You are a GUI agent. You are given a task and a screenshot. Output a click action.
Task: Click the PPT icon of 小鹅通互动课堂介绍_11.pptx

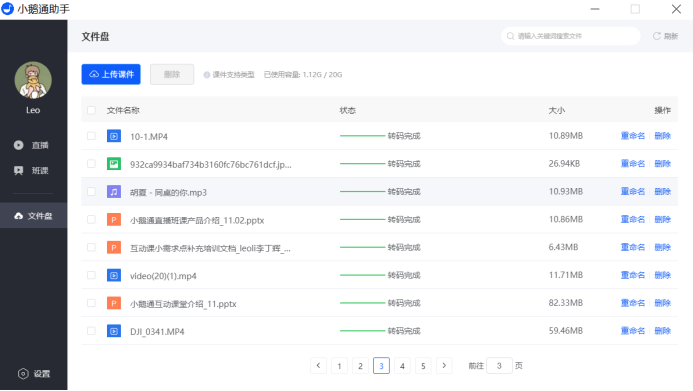tap(114, 303)
